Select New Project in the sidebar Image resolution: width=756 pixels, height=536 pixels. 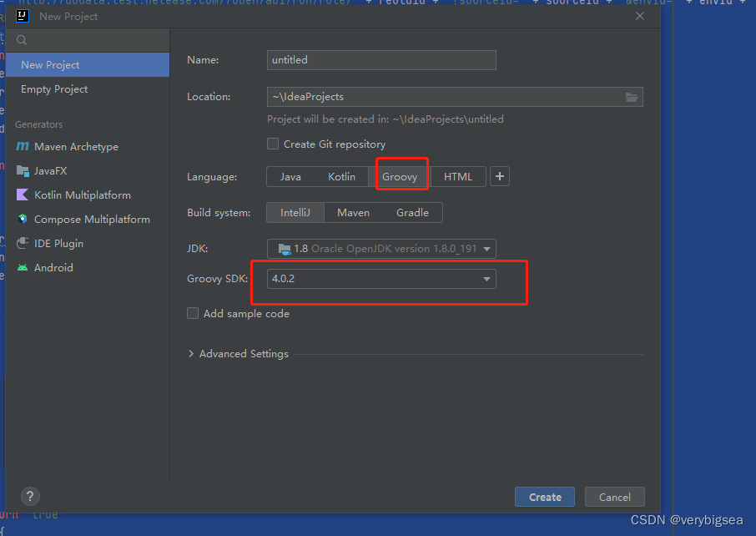click(88, 64)
